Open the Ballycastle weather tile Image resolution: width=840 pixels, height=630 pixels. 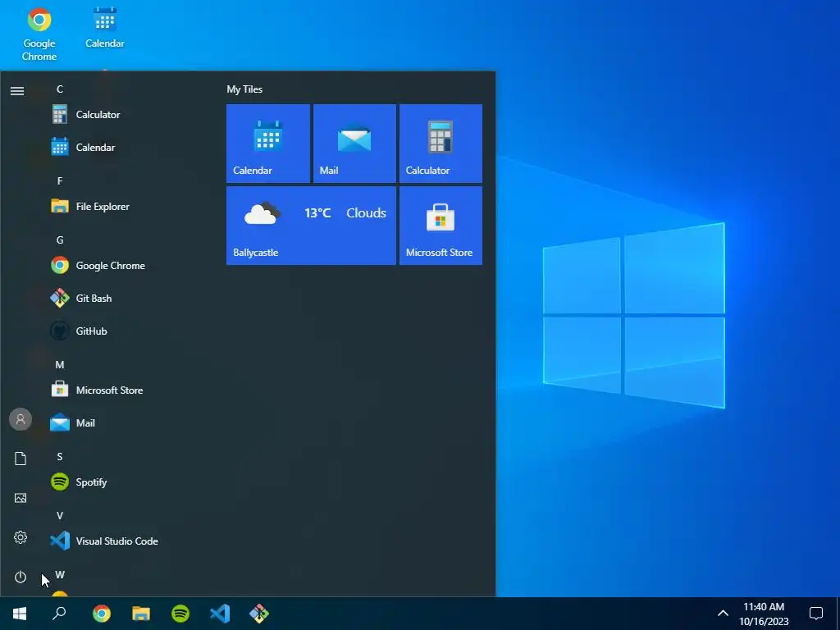coord(311,226)
